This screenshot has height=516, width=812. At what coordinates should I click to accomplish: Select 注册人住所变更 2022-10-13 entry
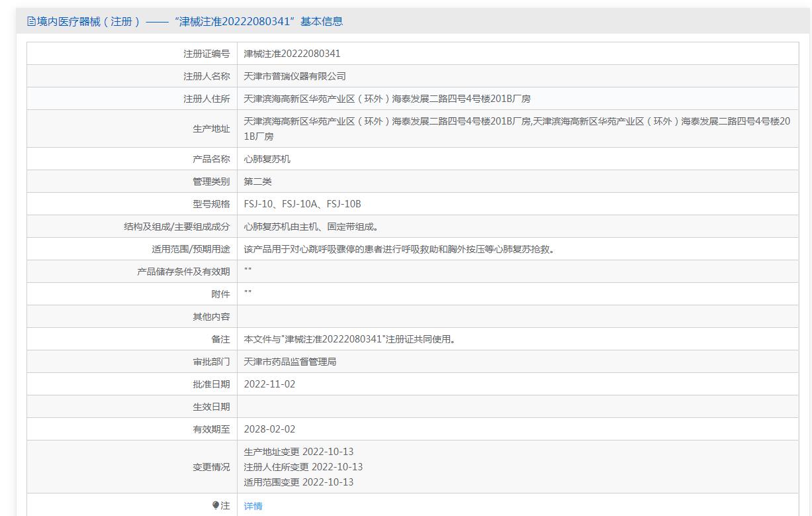pos(303,467)
